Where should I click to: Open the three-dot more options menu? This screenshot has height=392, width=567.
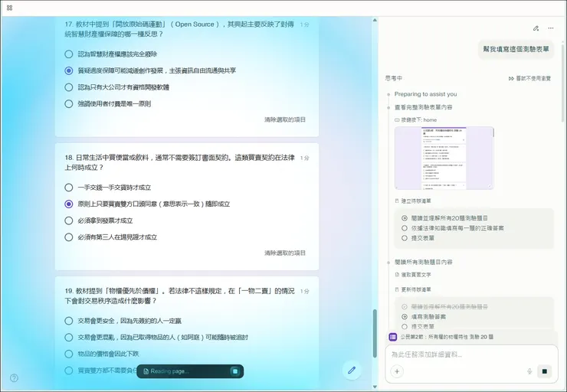click(551, 28)
